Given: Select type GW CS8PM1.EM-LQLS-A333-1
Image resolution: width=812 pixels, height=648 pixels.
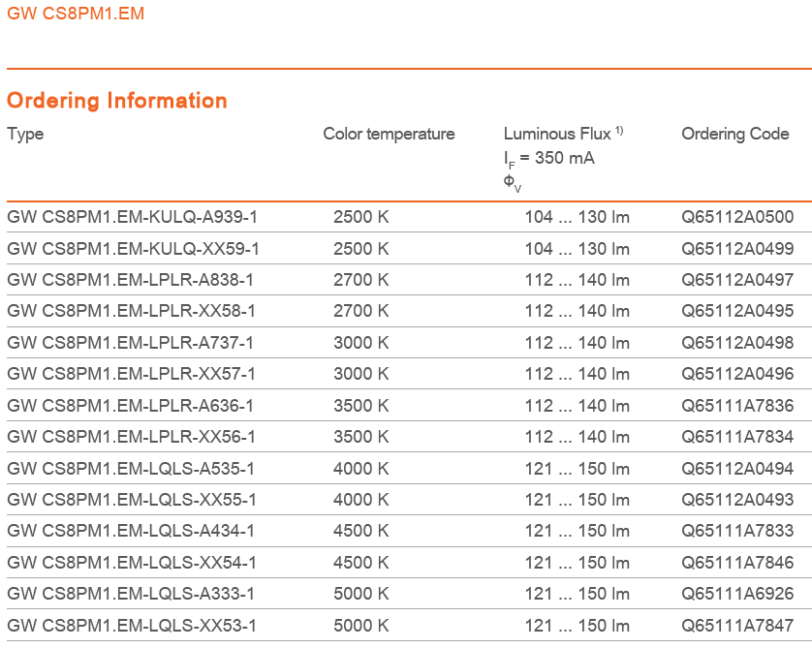Looking at the screenshot, I should point(131,594).
